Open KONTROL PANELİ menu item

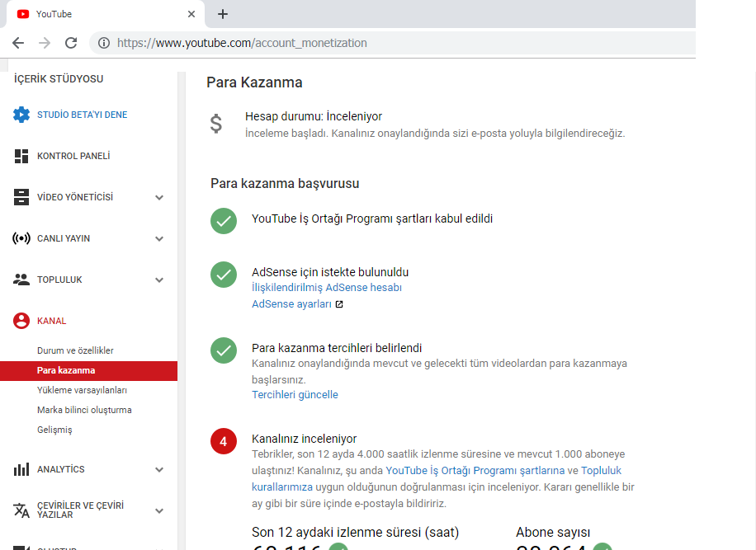click(x=73, y=156)
